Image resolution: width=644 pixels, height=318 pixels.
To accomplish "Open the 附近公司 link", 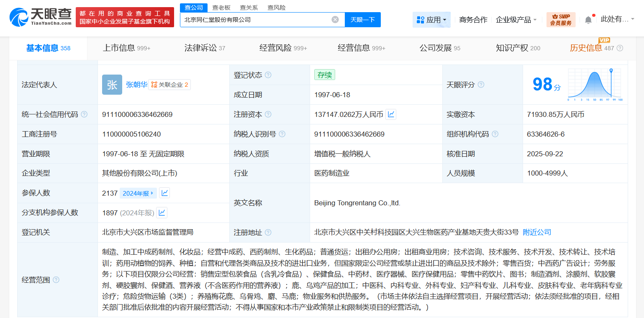I will 536,232.
